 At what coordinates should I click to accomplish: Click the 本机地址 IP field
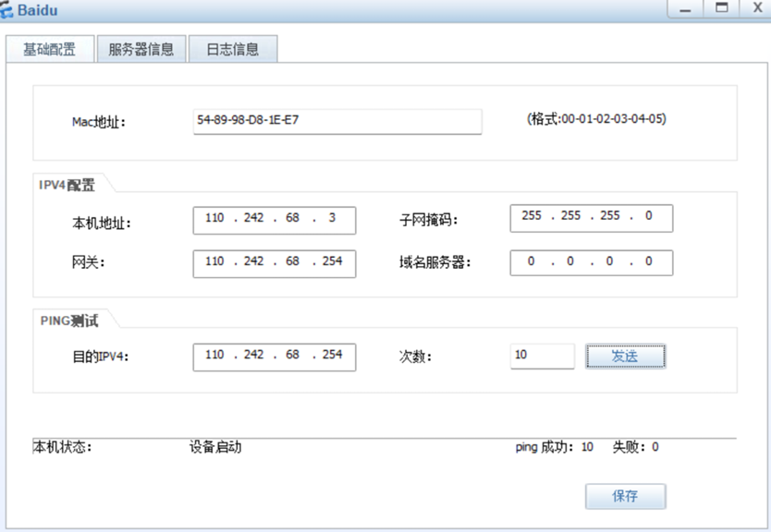point(275,220)
